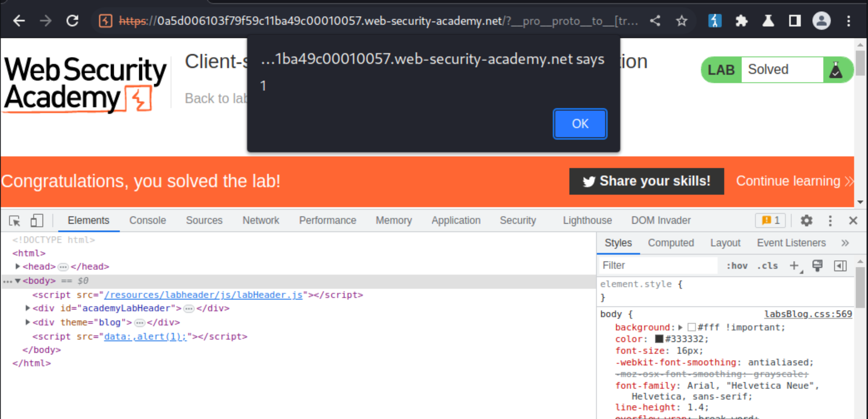Open Chrome's three-dot menu
The image size is (868, 419).
[849, 21]
